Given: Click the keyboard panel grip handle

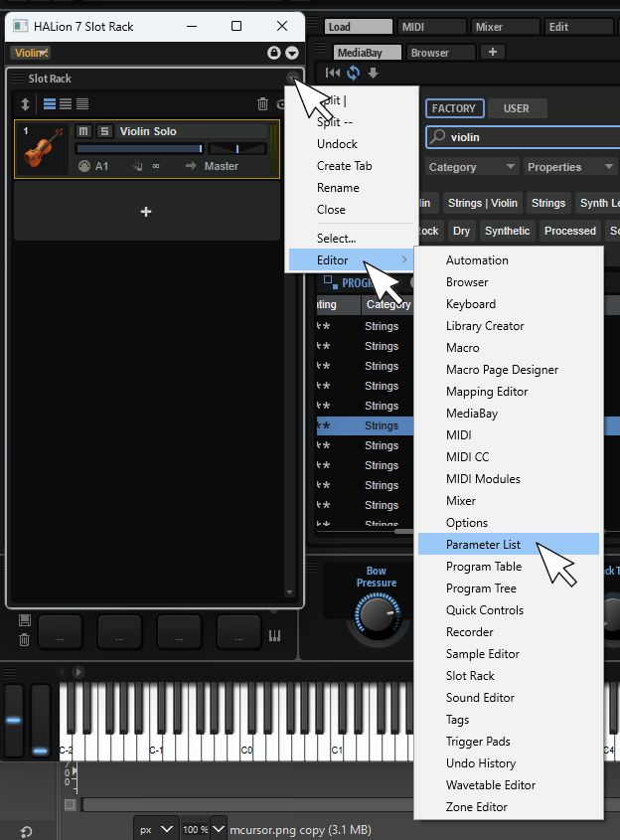Looking at the screenshot, I should (9, 672).
